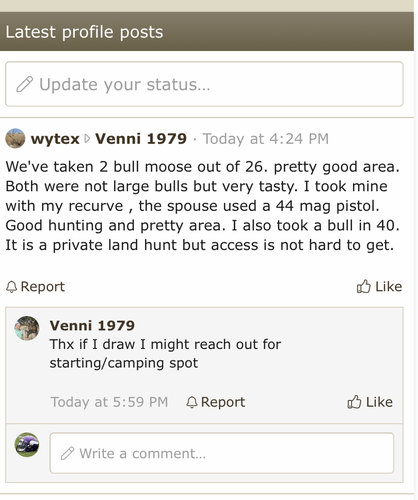
Task: Open the Today at 5:59 PM timestamp
Action: click(109, 402)
